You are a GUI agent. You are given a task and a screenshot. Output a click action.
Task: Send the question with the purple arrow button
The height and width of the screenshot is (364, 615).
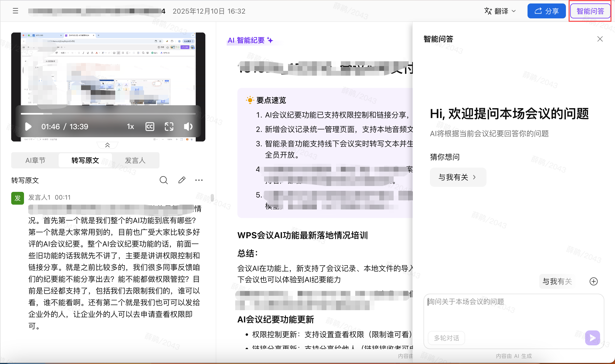[593, 338]
